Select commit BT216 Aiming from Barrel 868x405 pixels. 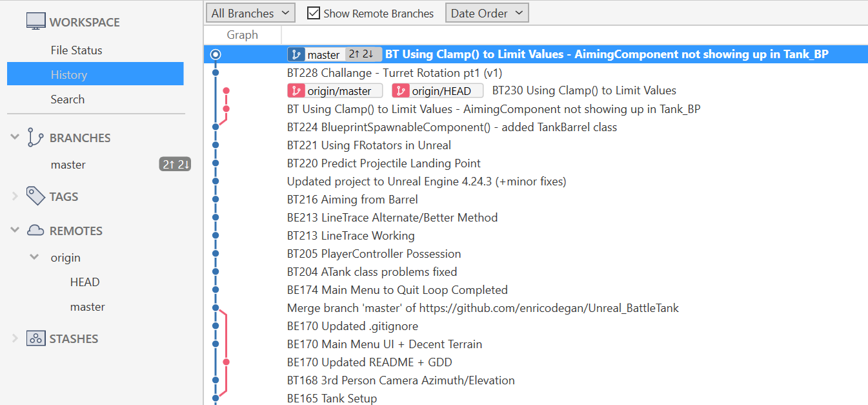(352, 200)
